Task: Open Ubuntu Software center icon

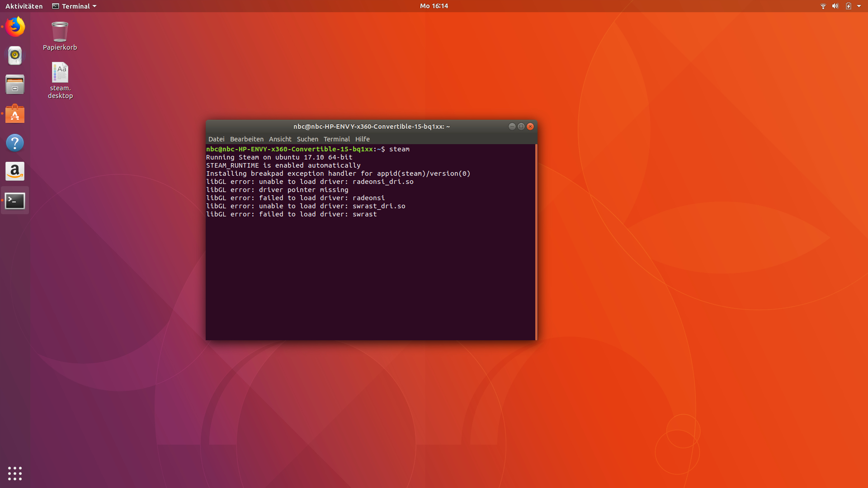Action: pyautogui.click(x=15, y=114)
